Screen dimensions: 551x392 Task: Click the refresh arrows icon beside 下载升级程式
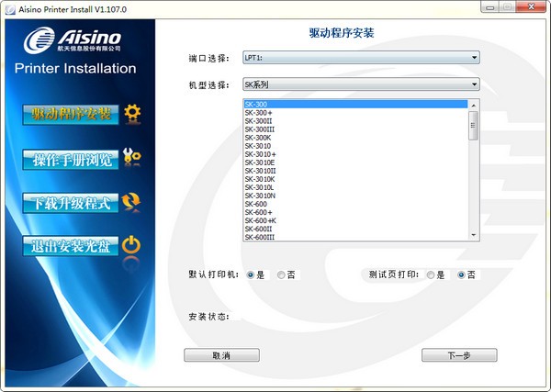pos(130,202)
